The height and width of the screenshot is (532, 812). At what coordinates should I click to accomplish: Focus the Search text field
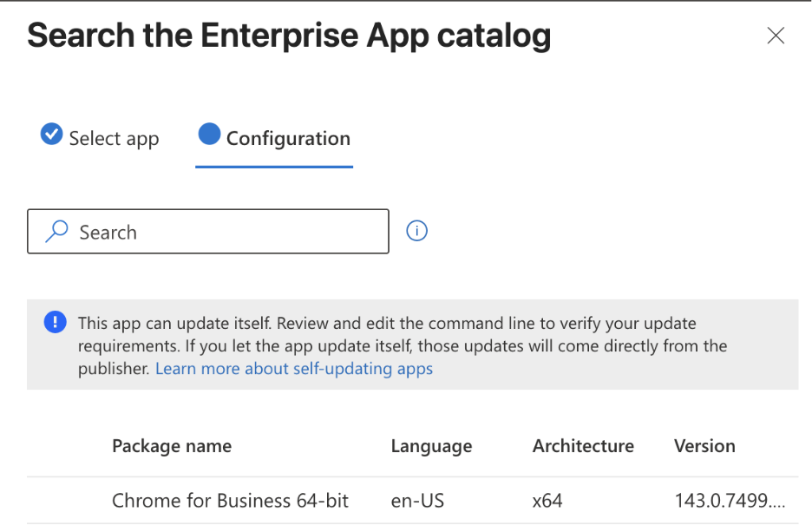click(x=226, y=232)
